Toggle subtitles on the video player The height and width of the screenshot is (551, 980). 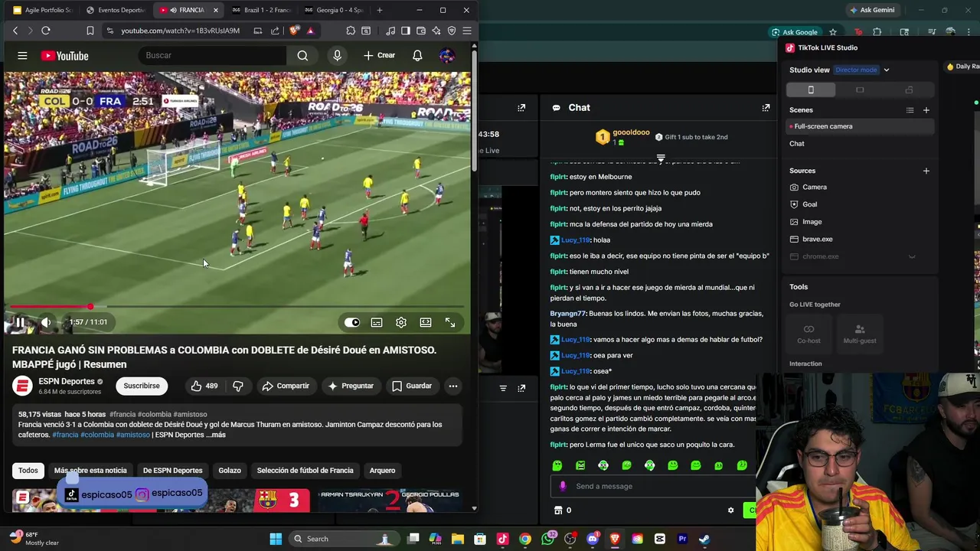pos(377,322)
